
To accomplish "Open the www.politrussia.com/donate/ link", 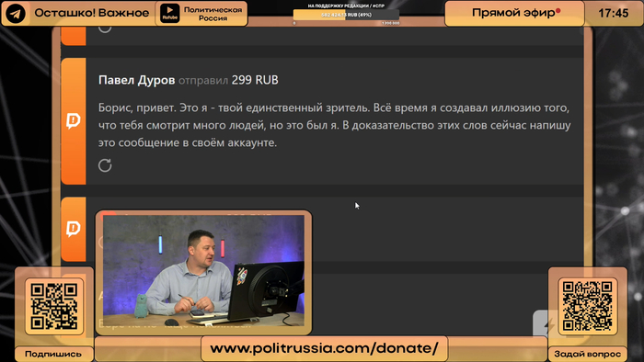I will coord(324,348).
